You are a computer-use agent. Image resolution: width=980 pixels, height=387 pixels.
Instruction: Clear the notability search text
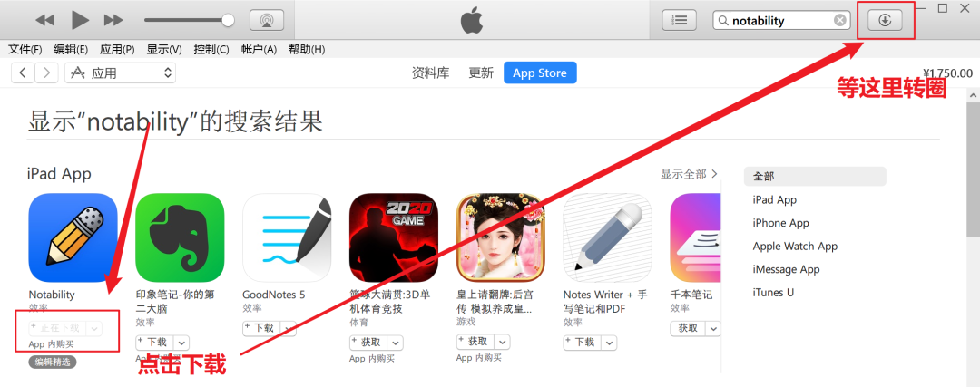[840, 21]
